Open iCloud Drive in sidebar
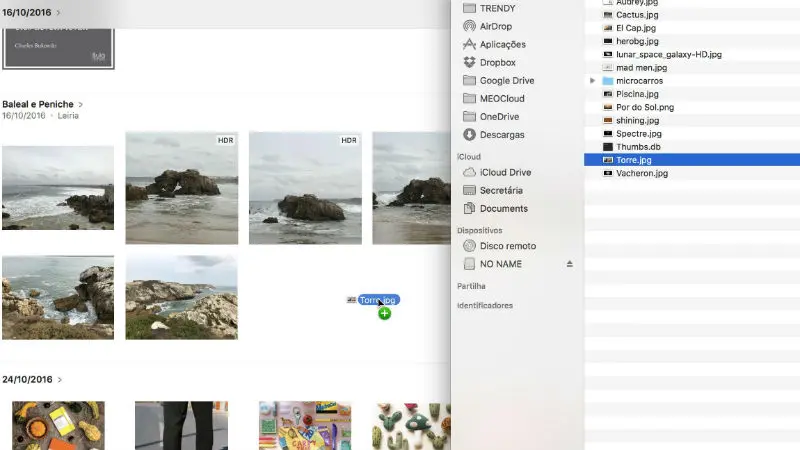This screenshot has width=800, height=450. pyautogui.click(x=497, y=172)
